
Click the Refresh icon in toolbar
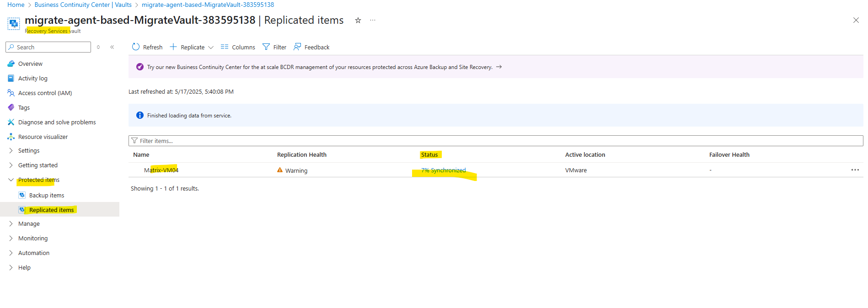[136, 47]
